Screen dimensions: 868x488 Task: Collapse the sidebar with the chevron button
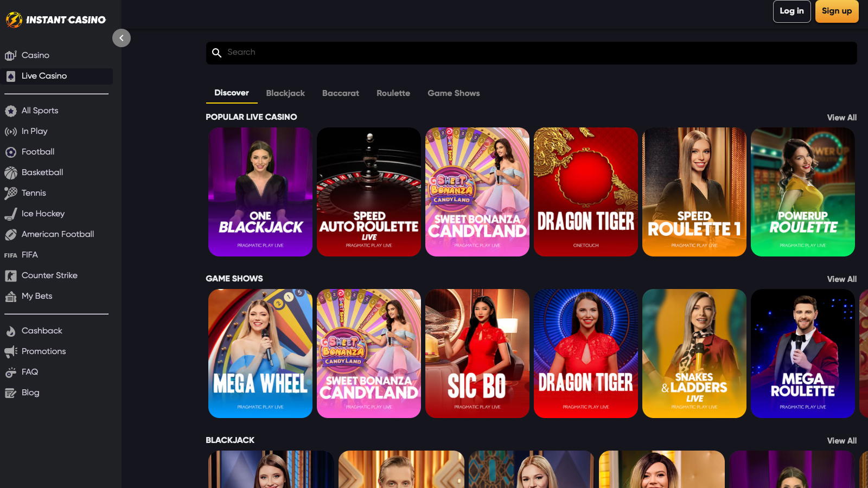point(122,38)
